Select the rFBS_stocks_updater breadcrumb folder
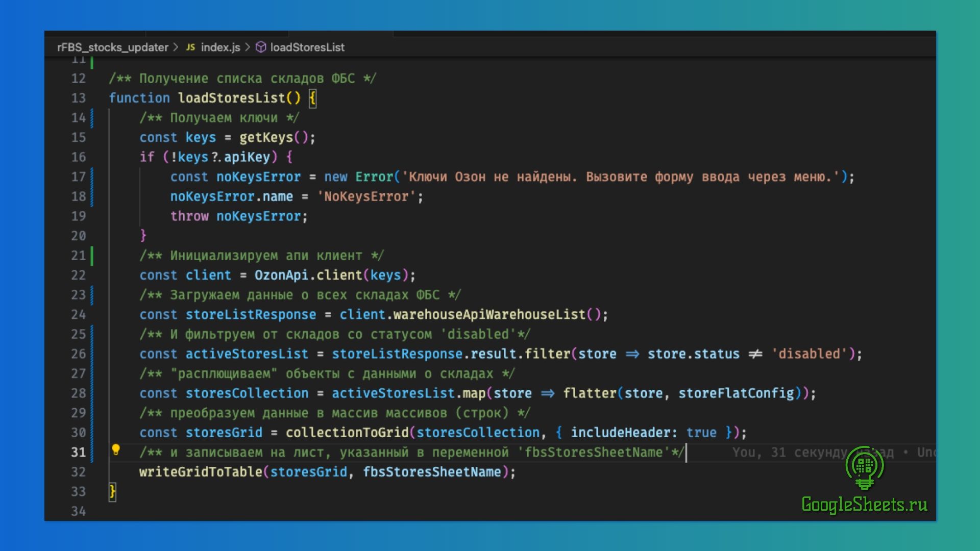Screen dimensions: 980x551 pos(113,47)
